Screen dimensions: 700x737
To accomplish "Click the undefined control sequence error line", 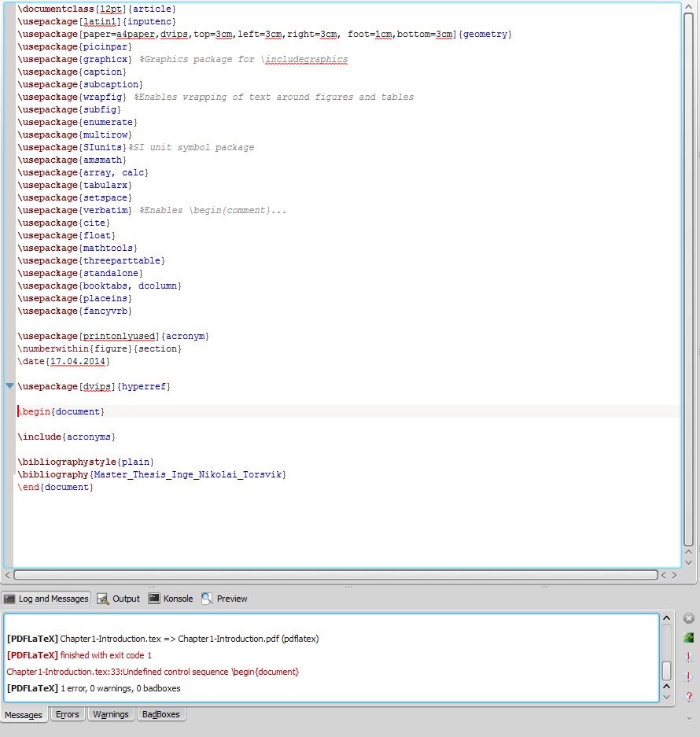I will click(x=153, y=672).
